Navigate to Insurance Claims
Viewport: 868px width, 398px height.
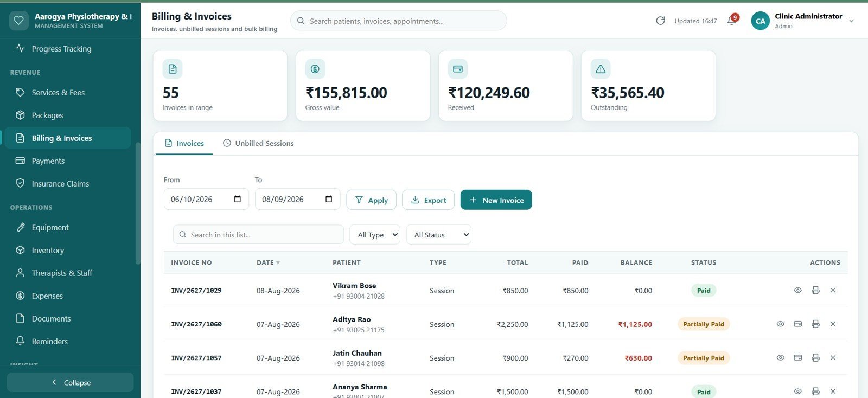[x=68, y=184]
